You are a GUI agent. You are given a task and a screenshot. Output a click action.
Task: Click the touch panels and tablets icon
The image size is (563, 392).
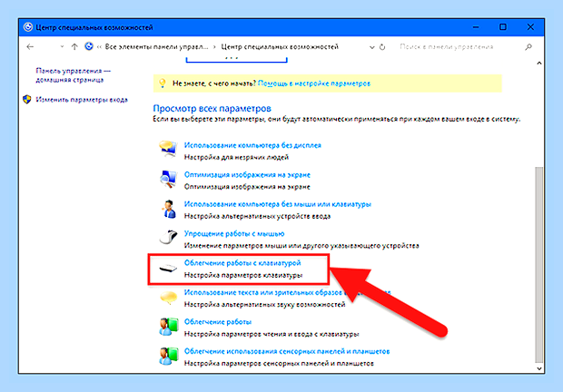click(x=168, y=356)
